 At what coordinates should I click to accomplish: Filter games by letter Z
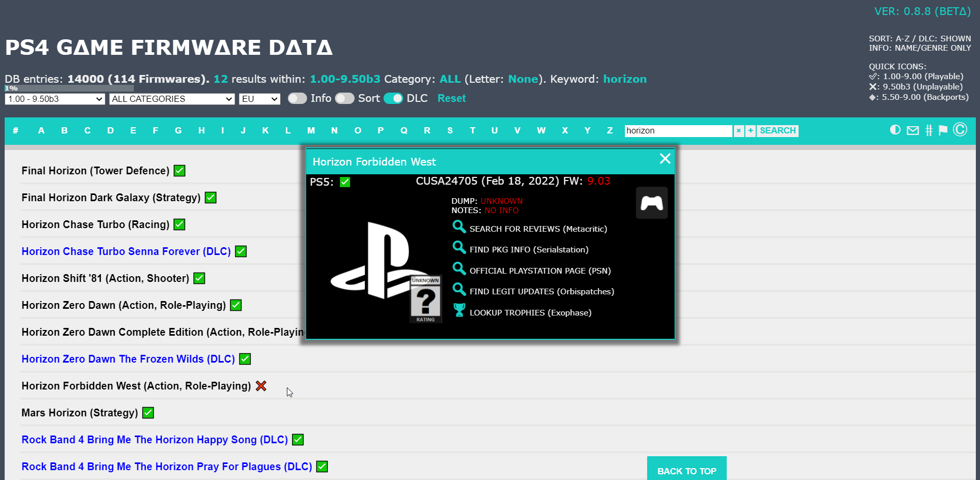click(x=610, y=130)
